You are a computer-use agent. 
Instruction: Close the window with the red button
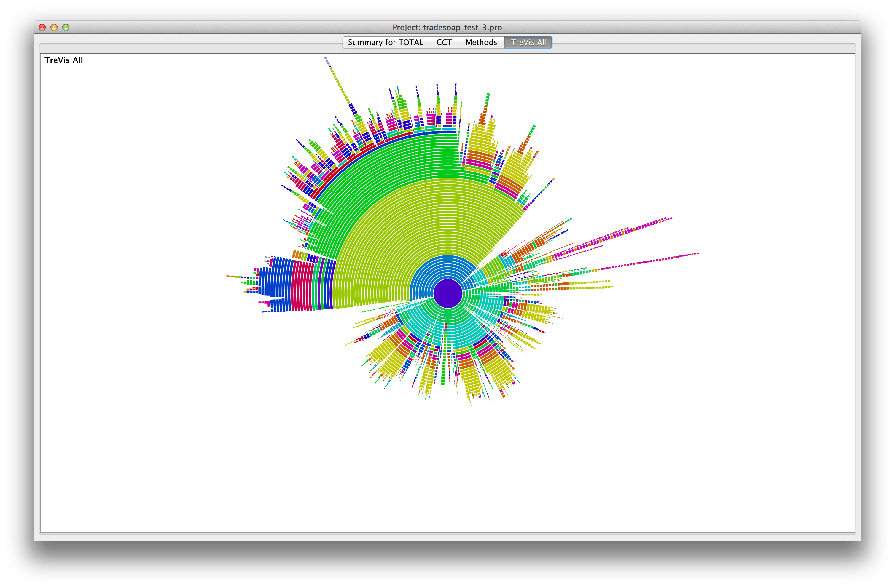42,28
